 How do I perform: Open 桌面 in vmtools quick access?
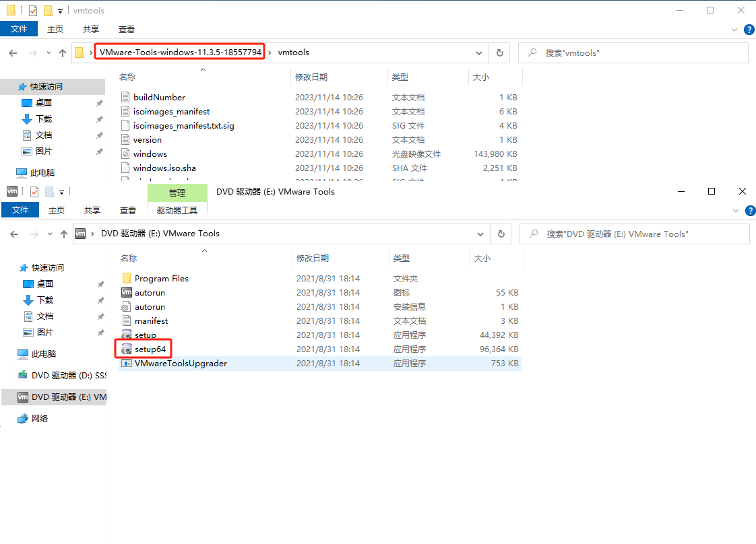point(38,102)
